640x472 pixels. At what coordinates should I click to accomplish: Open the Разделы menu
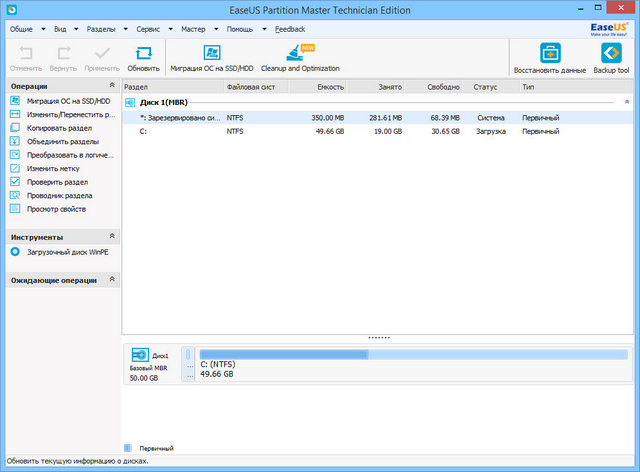101,29
